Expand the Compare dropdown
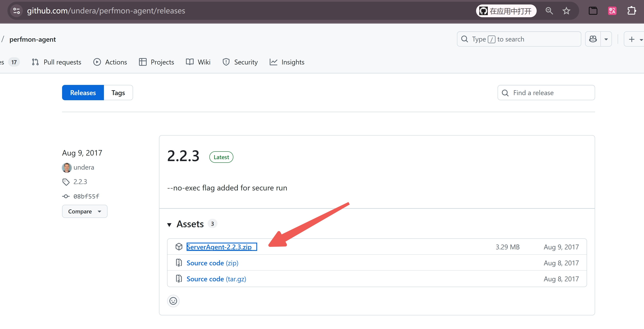Screen dimensions: 644x329 click(85, 211)
